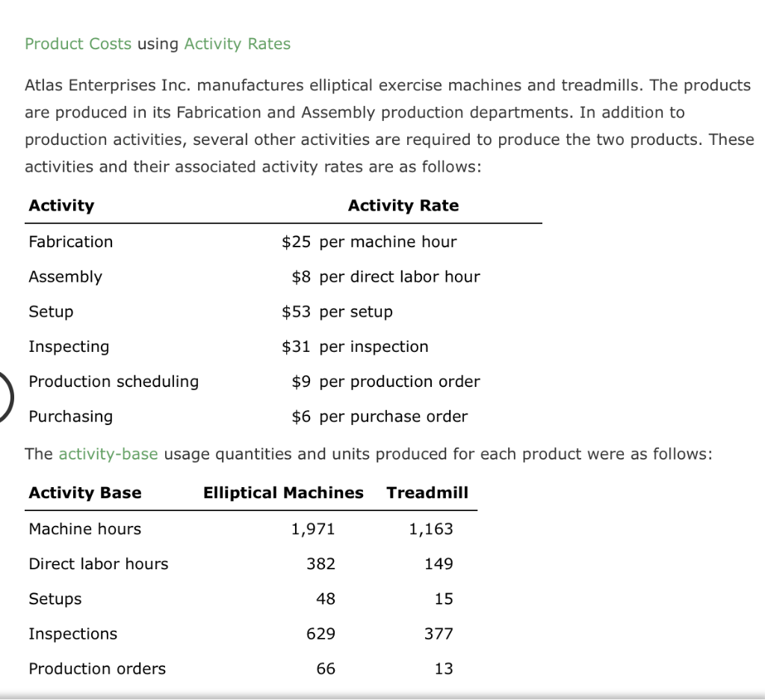Select the "Production scheduling" activity label
Screen dimensions: 765x700
coord(114,382)
